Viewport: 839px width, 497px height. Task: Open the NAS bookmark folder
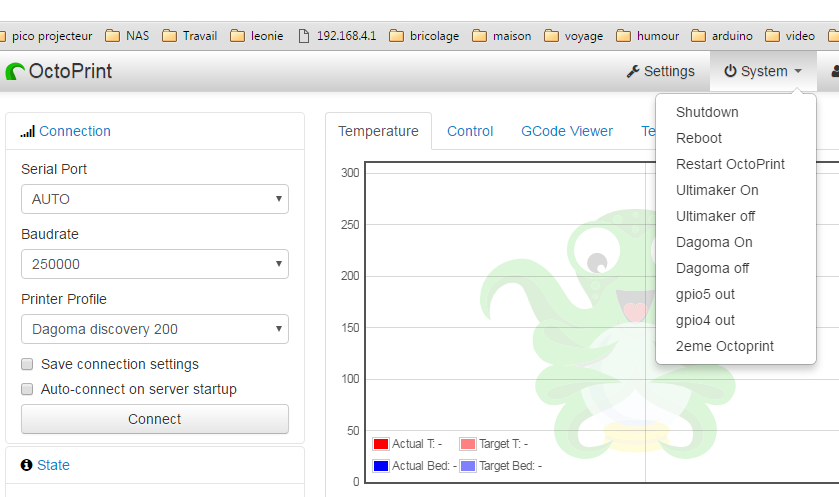tap(127, 36)
